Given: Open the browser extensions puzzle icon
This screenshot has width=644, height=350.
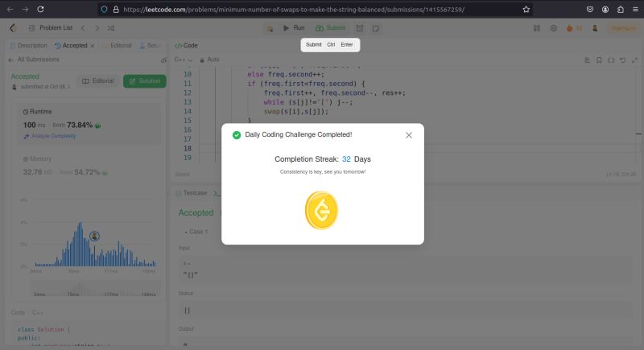Looking at the screenshot, I should coord(620,10).
